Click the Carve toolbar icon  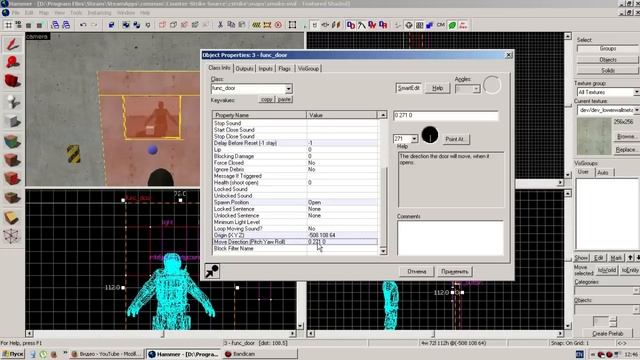(111, 25)
